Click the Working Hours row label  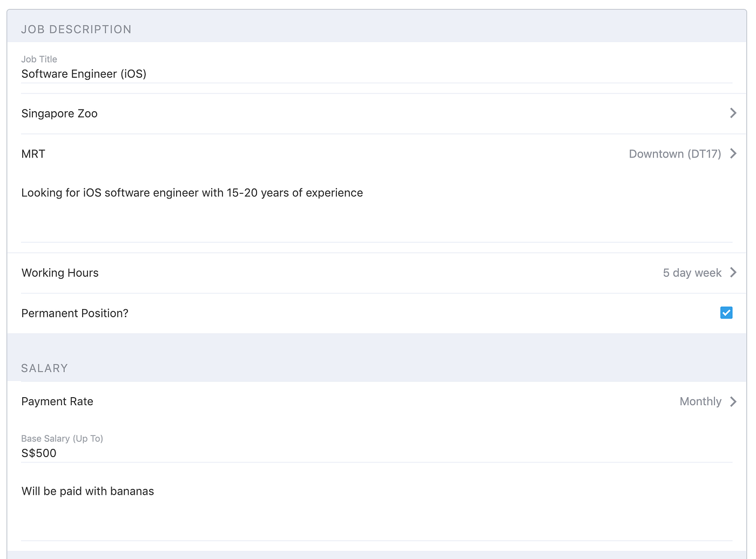click(x=60, y=272)
